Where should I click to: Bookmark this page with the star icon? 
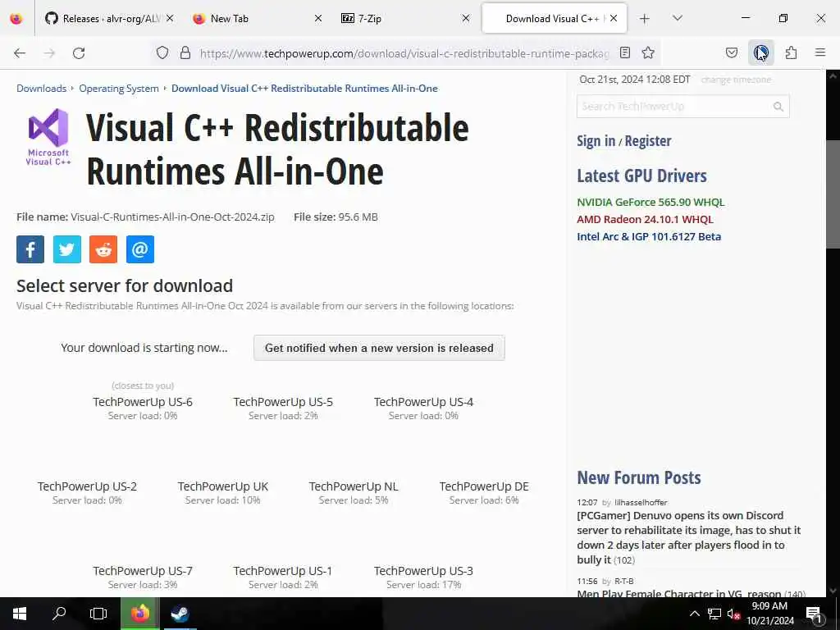[648, 52]
